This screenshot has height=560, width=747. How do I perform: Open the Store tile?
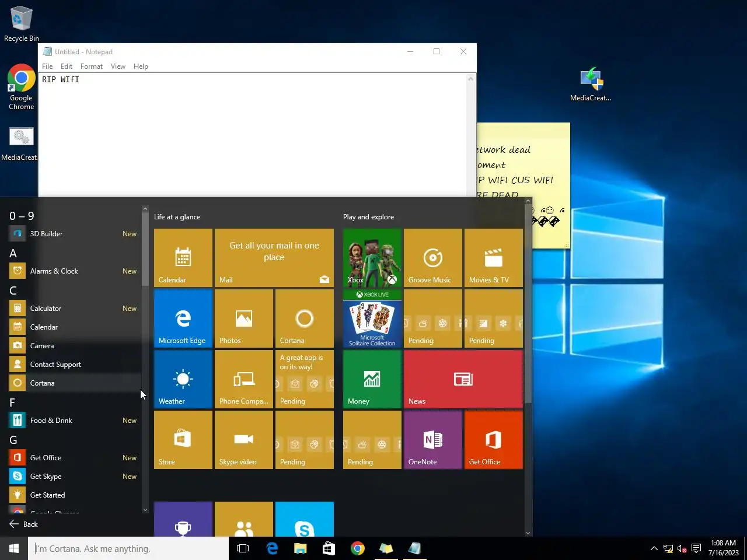pos(183,440)
